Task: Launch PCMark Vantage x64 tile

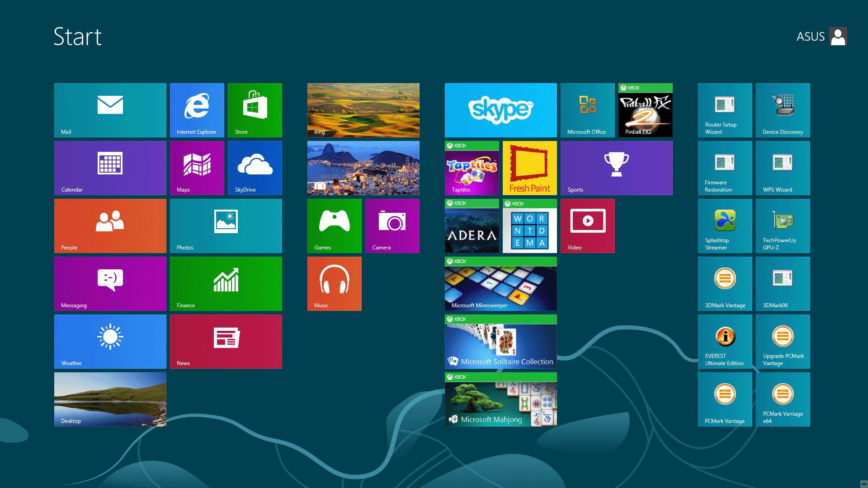Action: [x=783, y=399]
